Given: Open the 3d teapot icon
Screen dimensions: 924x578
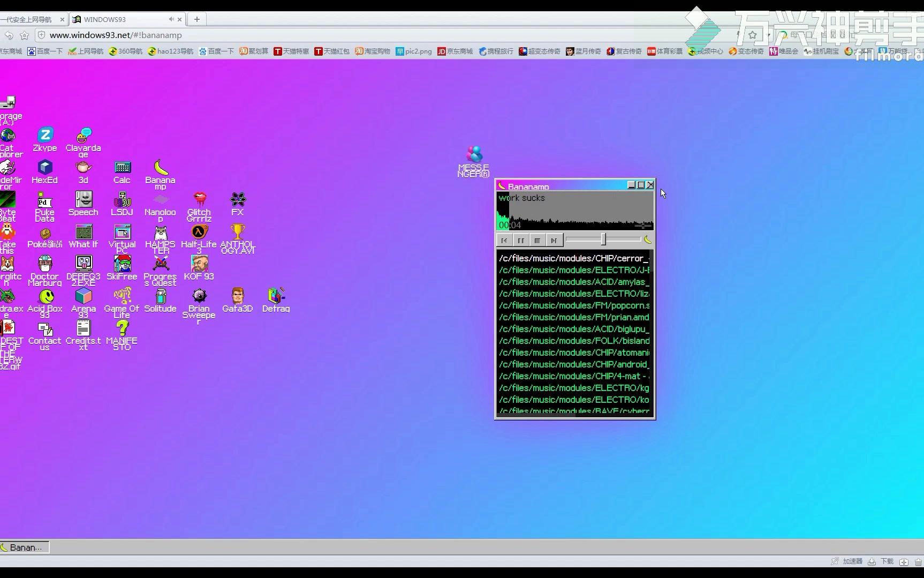Looking at the screenshot, I should coord(84,171).
